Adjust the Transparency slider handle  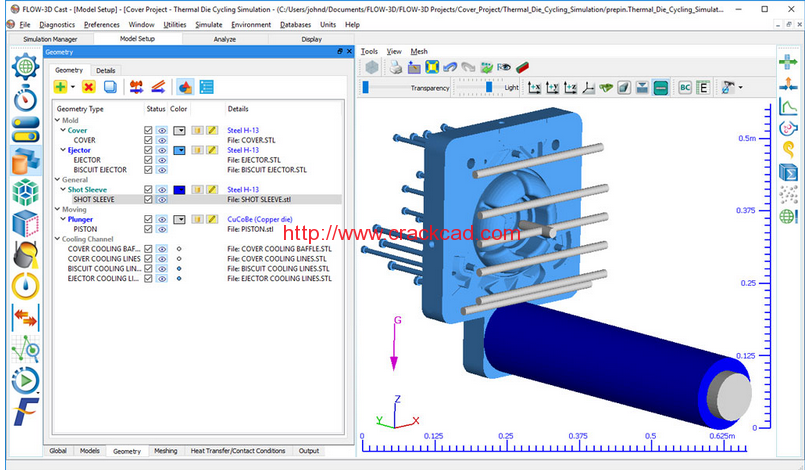365,88
